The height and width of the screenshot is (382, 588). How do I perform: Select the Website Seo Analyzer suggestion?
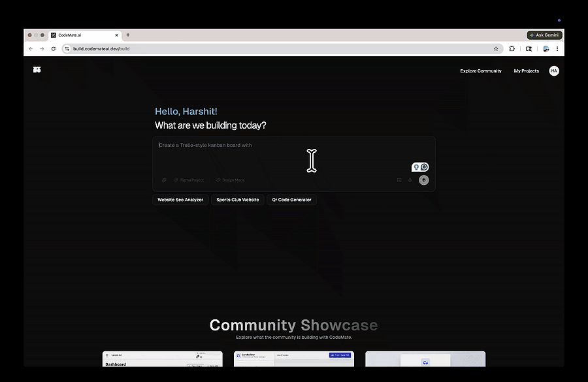[180, 199]
